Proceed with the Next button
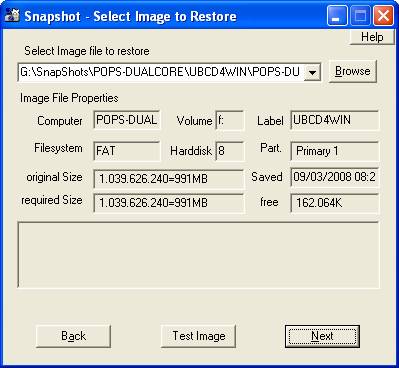 click(x=322, y=336)
